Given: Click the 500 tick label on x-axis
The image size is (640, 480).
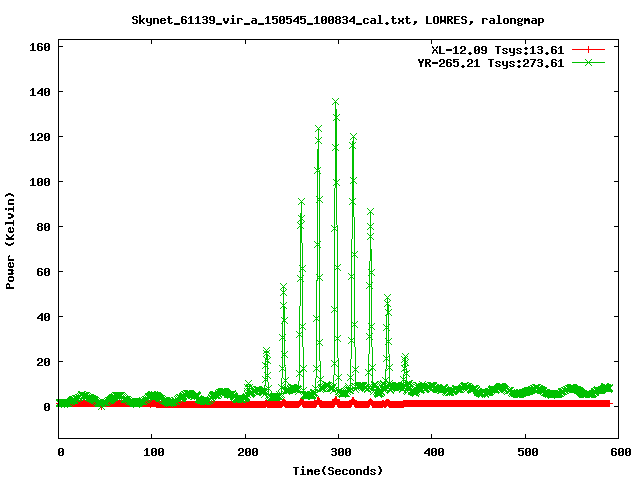Looking at the screenshot, I should pos(524,453).
